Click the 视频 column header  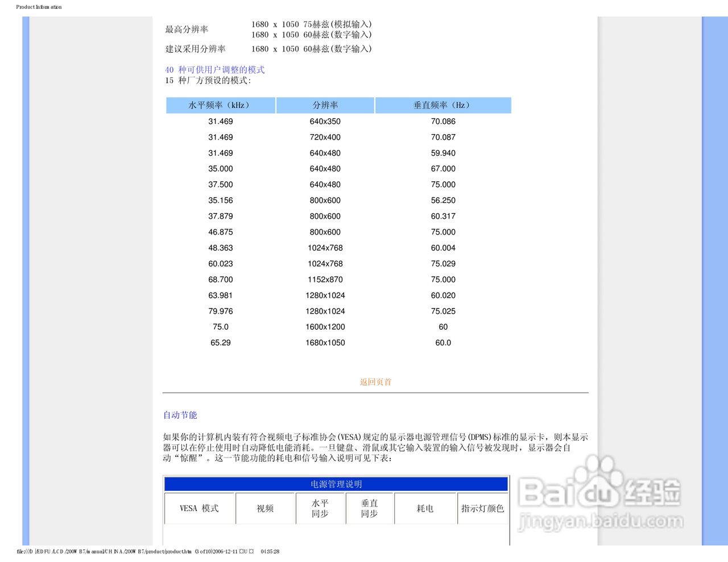265,509
